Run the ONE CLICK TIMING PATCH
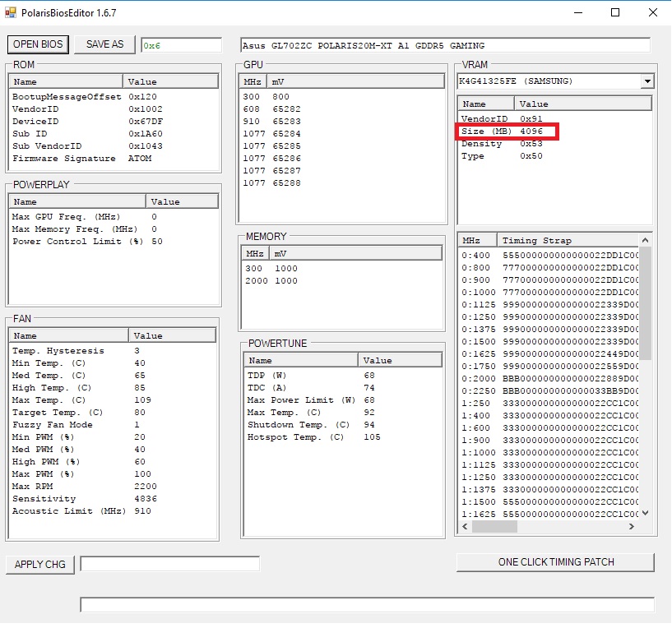This screenshot has height=628, width=672. (x=555, y=562)
